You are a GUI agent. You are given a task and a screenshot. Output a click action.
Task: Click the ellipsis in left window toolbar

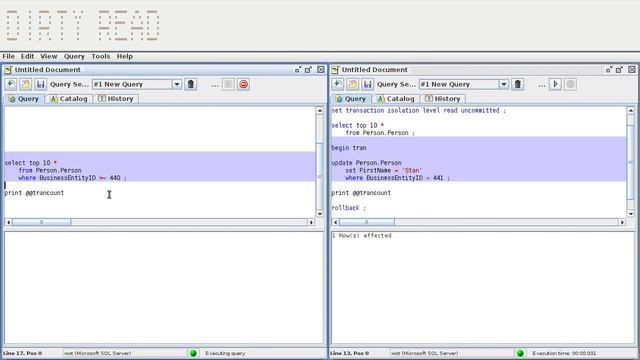(215, 85)
